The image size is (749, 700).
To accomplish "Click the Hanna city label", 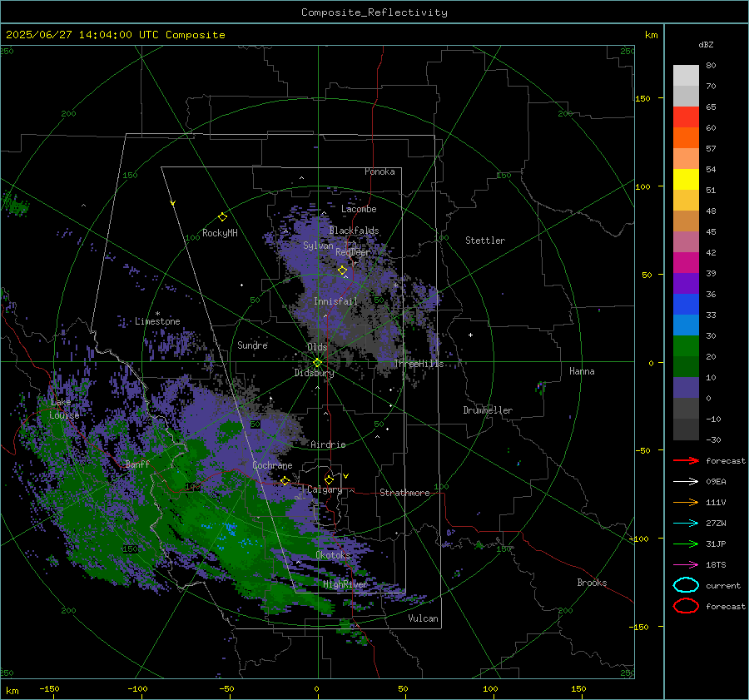I will coord(582,370).
